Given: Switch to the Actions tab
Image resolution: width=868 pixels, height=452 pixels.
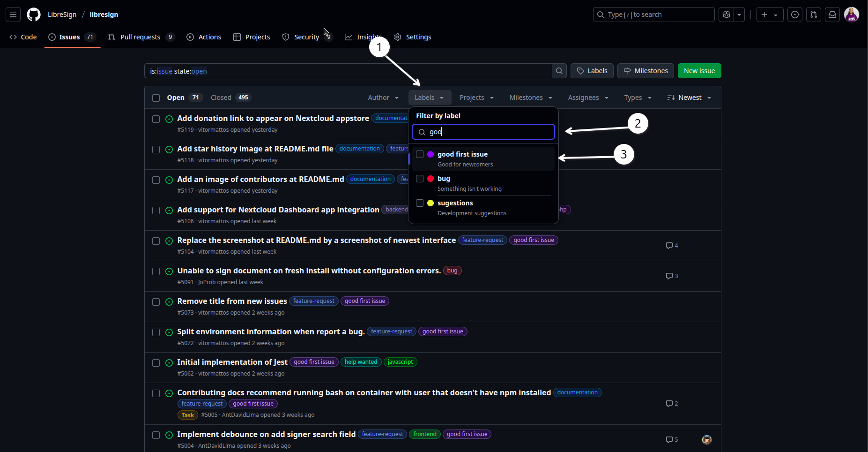Looking at the screenshot, I should 204,37.
